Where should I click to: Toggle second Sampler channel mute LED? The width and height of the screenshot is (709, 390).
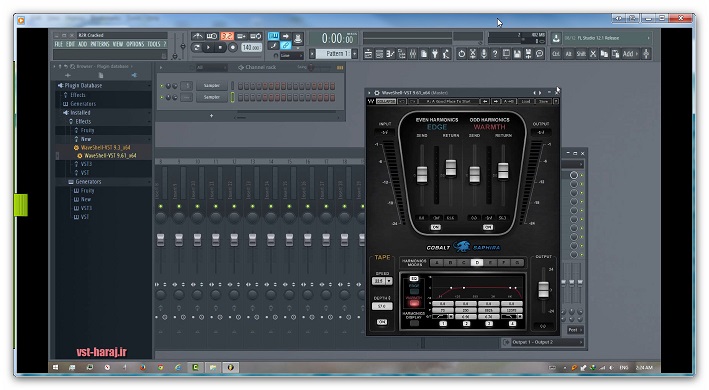(161, 97)
